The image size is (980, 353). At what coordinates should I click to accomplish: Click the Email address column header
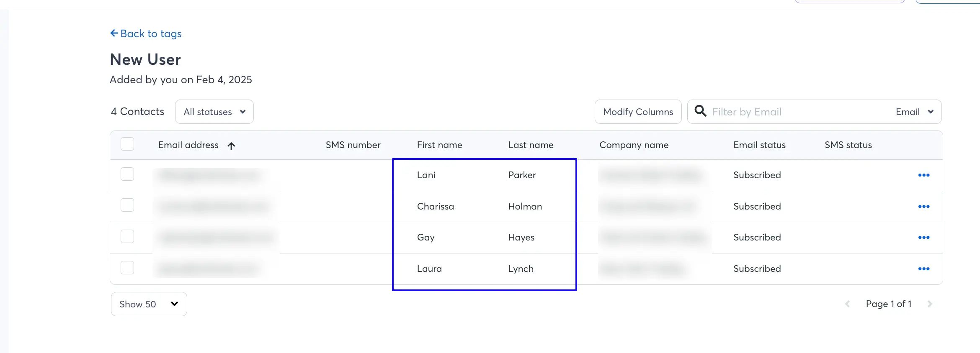[188, 145]
